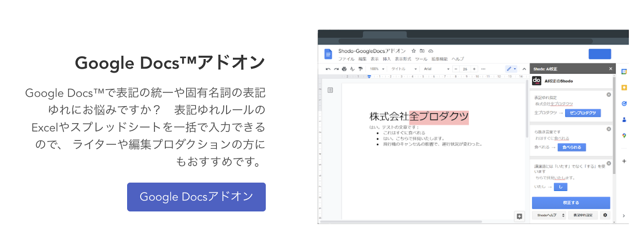
Task: Increase font size with the plus button
Action: click(474, 69)
